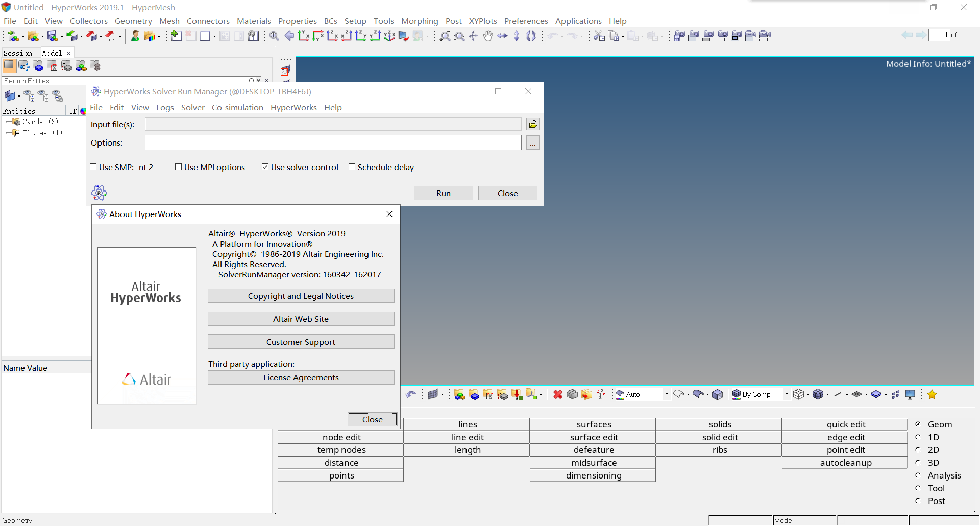Open the Mesh menu in HyperMesh
Image resolution: width=980 pixels, height=526 pixels.
[x=169, y=21]
